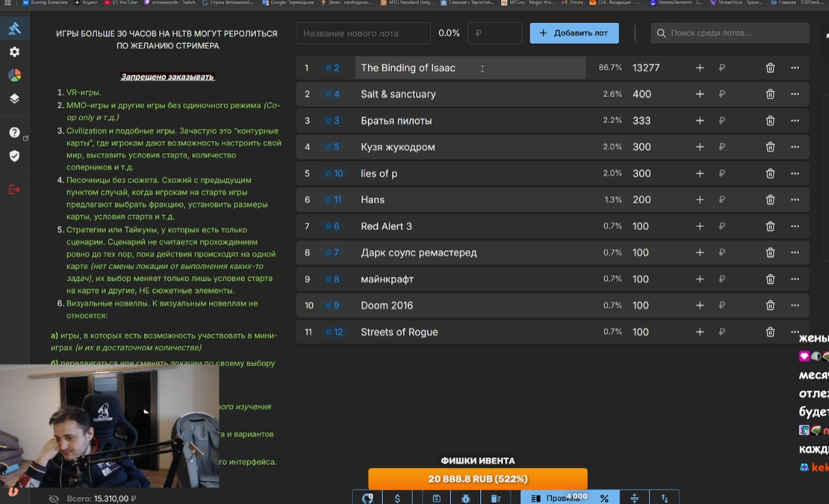Open more options for Кузя жукодром
This screenshot has height=504, width=829.
[x=795, y=147]
